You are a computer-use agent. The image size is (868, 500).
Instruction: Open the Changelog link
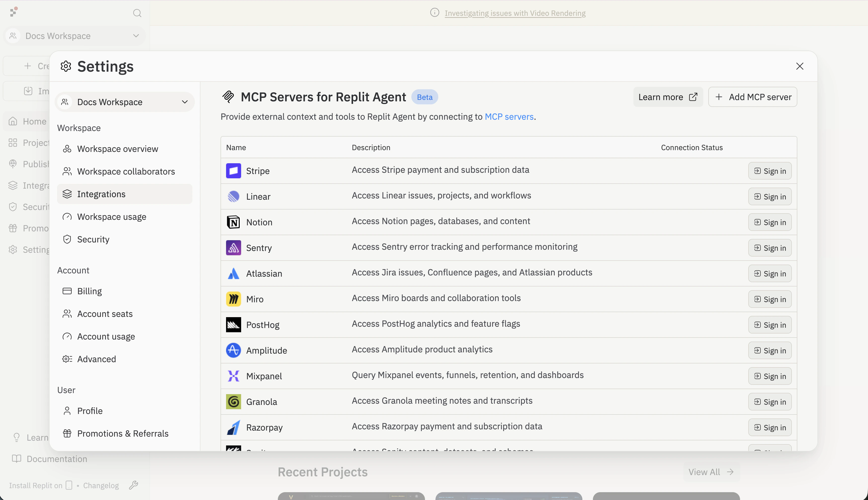coord(101,485)
